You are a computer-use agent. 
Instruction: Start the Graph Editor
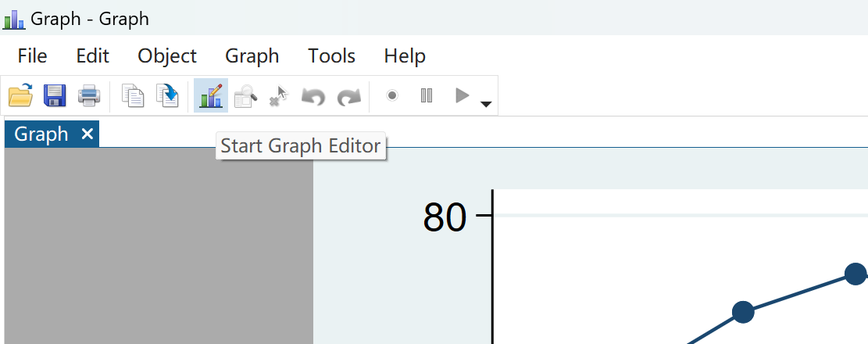[211, 96]
